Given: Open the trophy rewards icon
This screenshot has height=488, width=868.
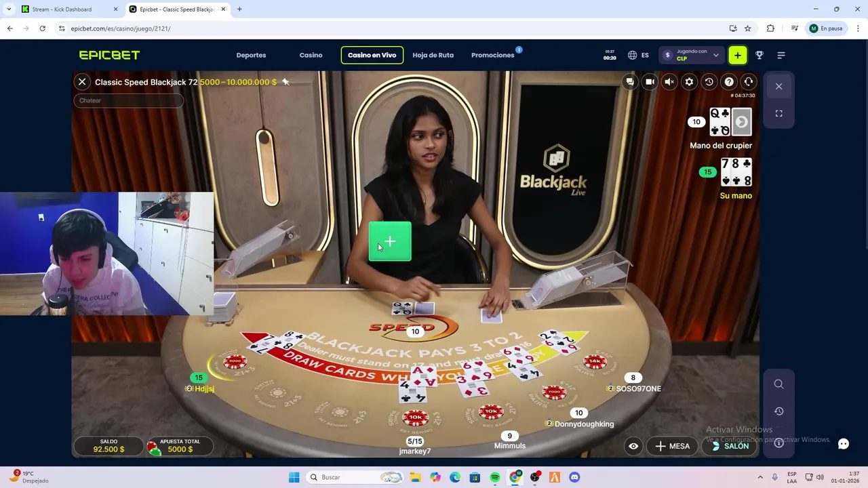Looking at the screenshot, I should tap(759, 55).
